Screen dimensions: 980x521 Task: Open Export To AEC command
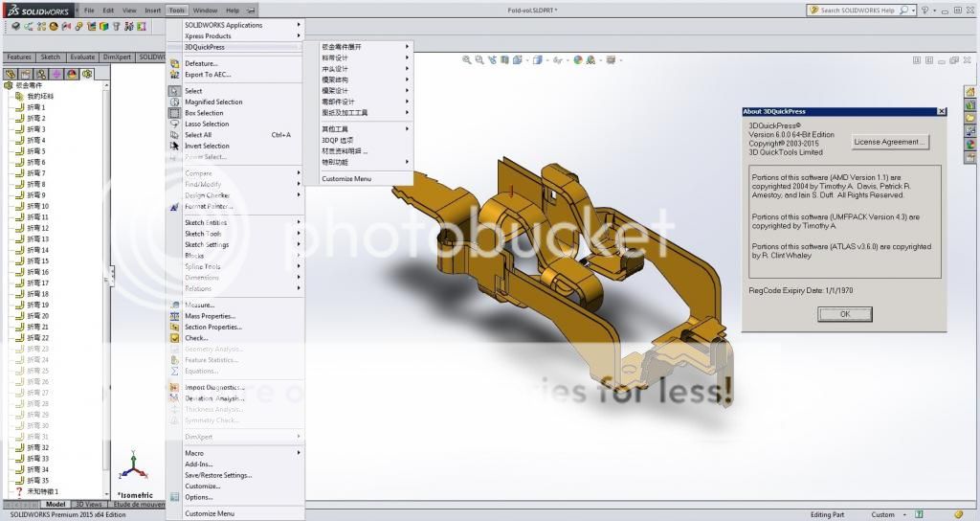pos(207,74)
